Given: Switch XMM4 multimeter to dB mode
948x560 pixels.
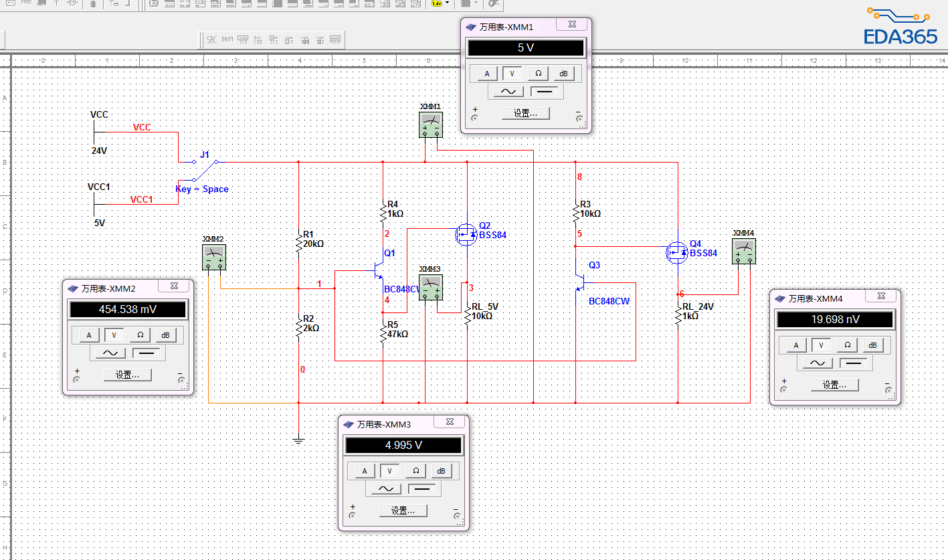Looking at the screenshot, I should coord(872,345).
